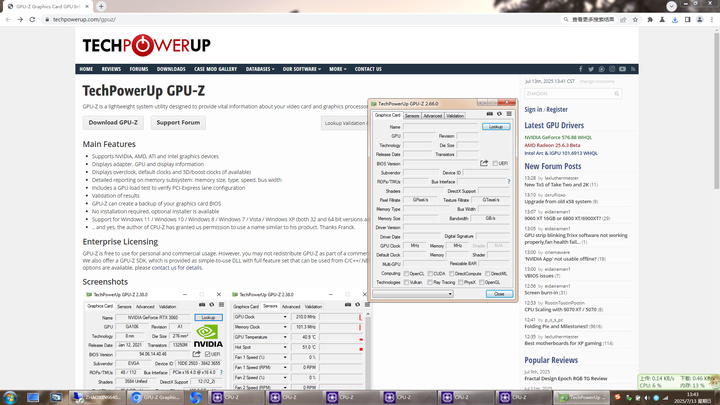Open the AMD Radeon 25.6.3 Beta link
Viewport: 720px width, 405px height.
coord(552,145)
